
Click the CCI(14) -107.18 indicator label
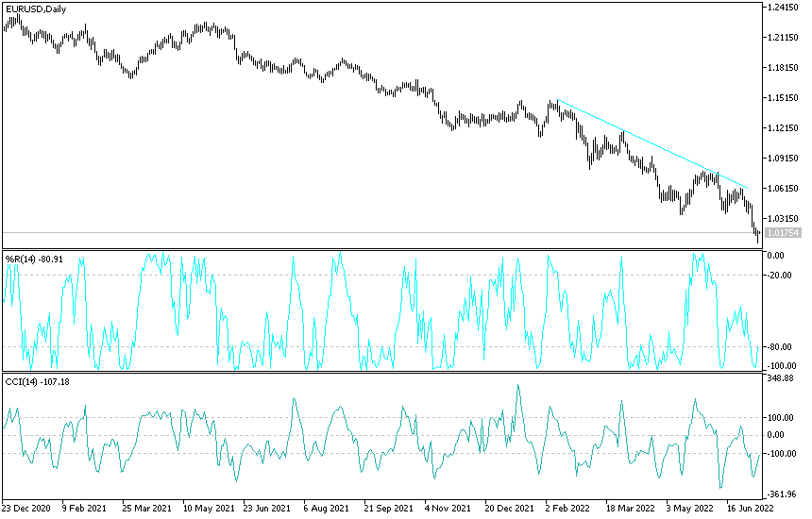[37, 382]
